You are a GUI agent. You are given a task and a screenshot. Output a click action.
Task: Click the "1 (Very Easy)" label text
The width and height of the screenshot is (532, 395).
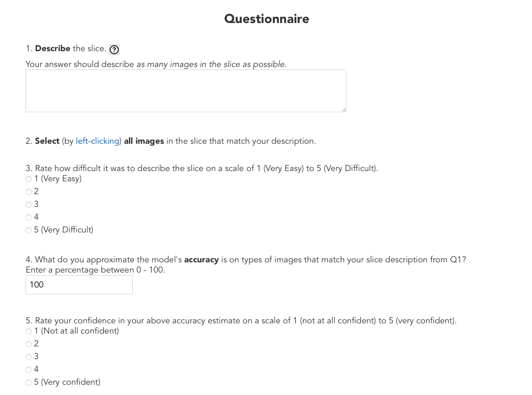58,179
